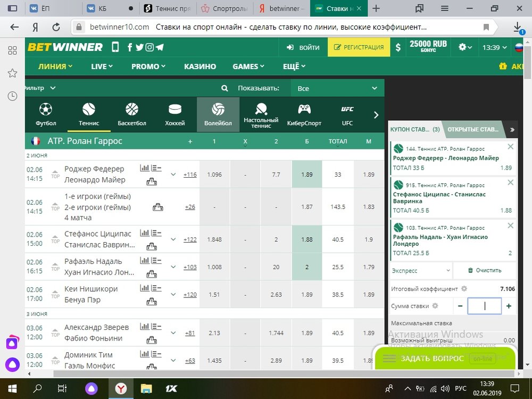Screen dimensions: 532x399
Task: Open the Показывать 'Все' dropdown
Action: (337, 88)
